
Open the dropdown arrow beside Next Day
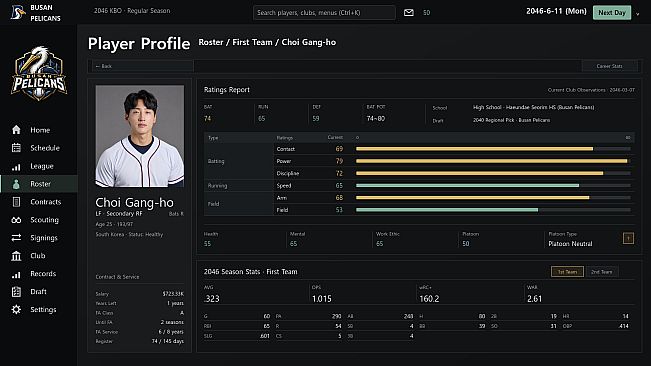coord(637,14)
